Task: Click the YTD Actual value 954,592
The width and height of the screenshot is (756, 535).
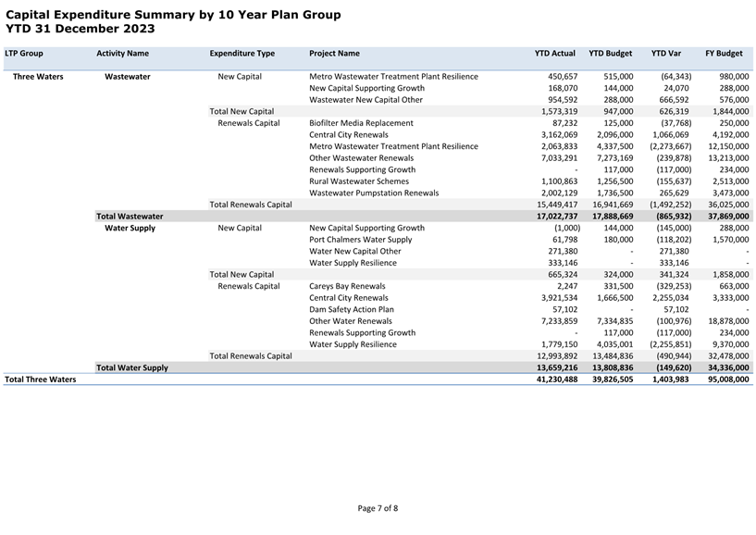Action: [x=563, y=100]
